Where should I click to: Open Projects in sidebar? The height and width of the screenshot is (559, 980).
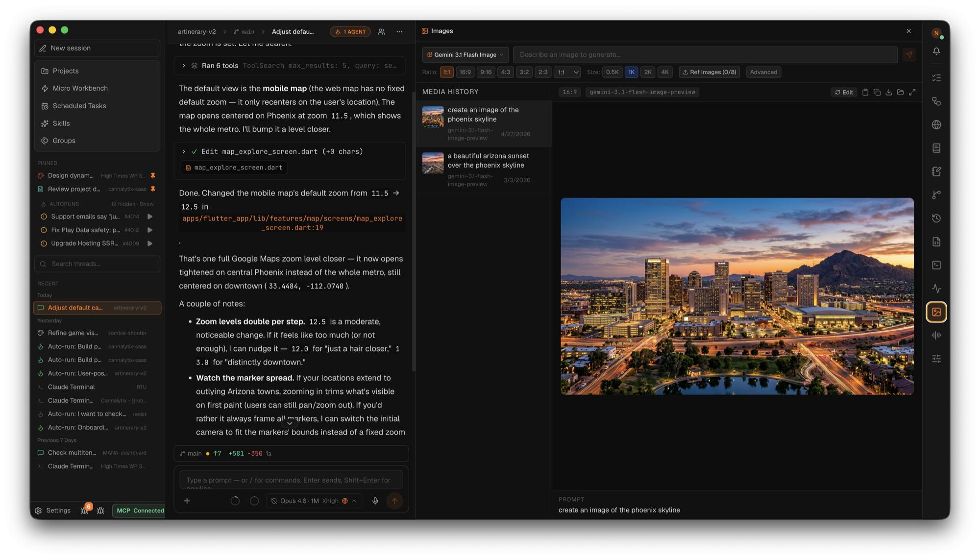coord(98,71)
